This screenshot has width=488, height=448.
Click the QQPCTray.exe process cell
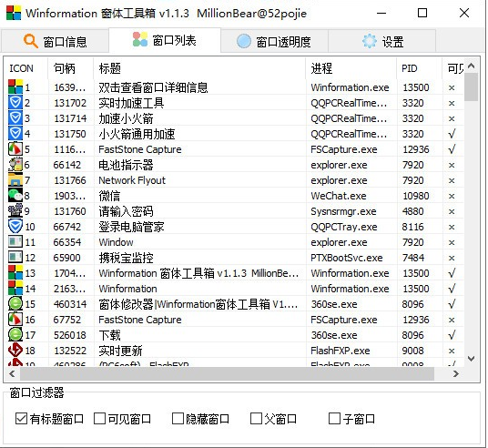pyautogui.click(x=344, y=227)
